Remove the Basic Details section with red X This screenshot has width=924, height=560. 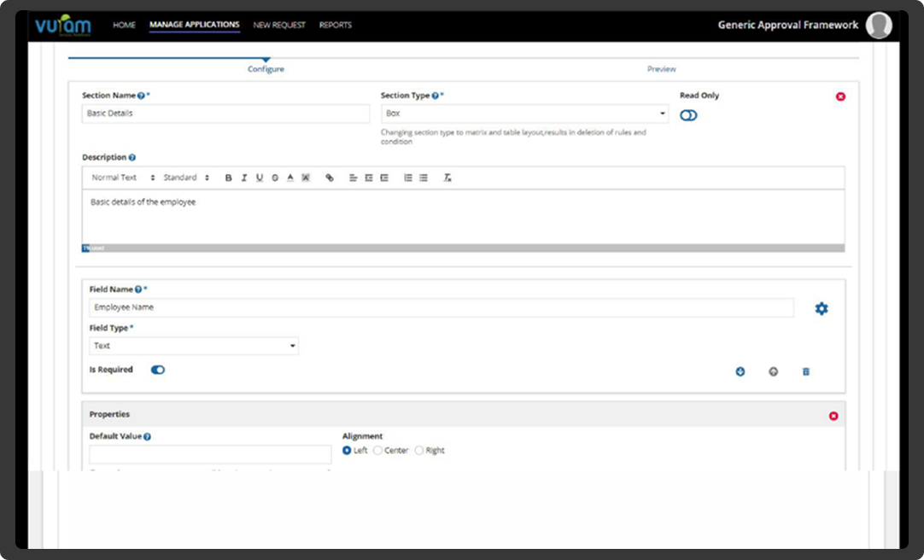click(840, 96)
